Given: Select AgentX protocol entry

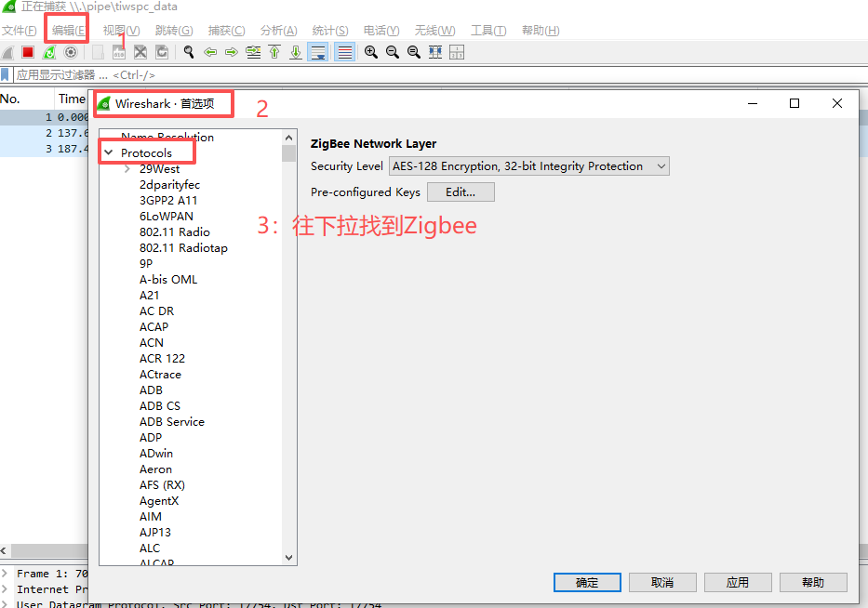Looking at the screenshot, I should pos(159,501).
